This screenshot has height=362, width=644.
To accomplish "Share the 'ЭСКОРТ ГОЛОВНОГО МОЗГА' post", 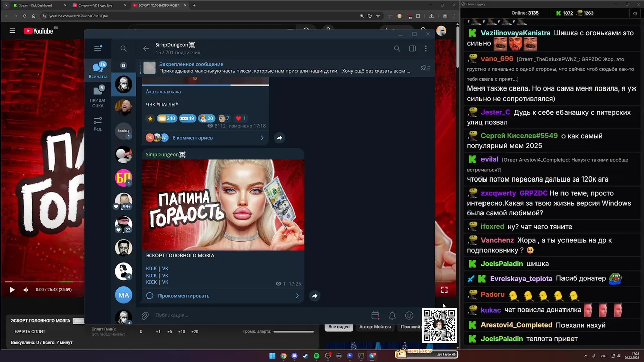I will [315, 296].
